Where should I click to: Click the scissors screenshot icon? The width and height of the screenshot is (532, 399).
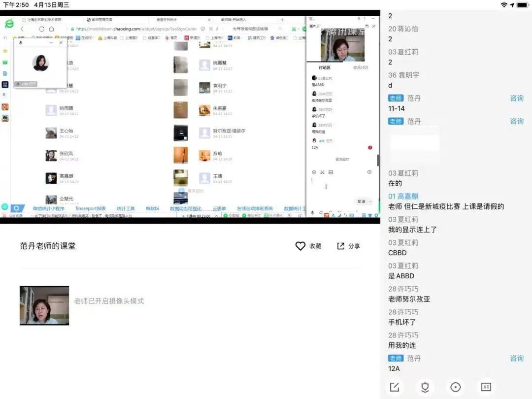pos(322,172)
